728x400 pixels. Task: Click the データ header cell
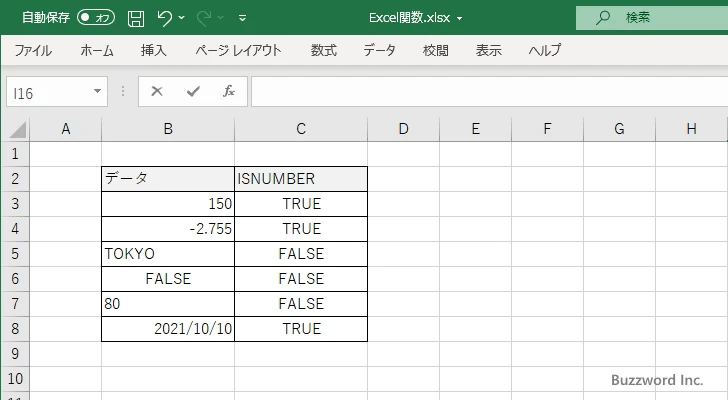click(168, 179)
